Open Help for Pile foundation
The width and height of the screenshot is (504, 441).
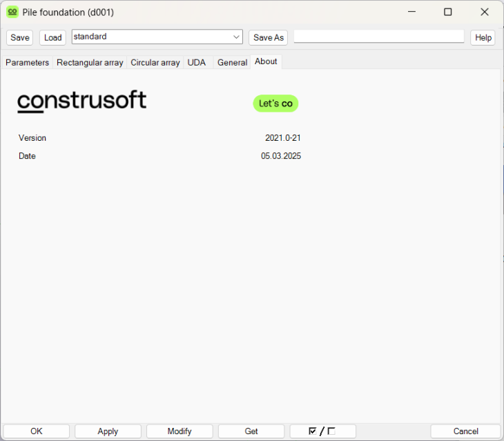483,37
